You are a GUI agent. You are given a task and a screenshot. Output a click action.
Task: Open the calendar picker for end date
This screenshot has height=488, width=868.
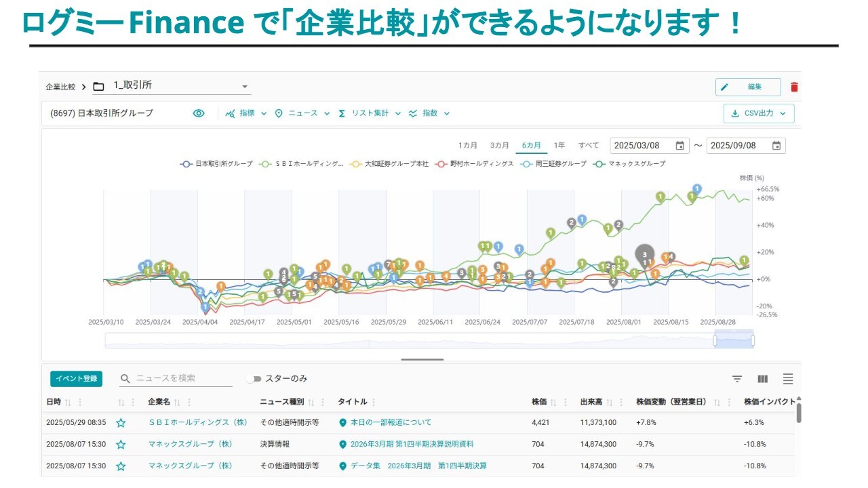click(776, 146)
